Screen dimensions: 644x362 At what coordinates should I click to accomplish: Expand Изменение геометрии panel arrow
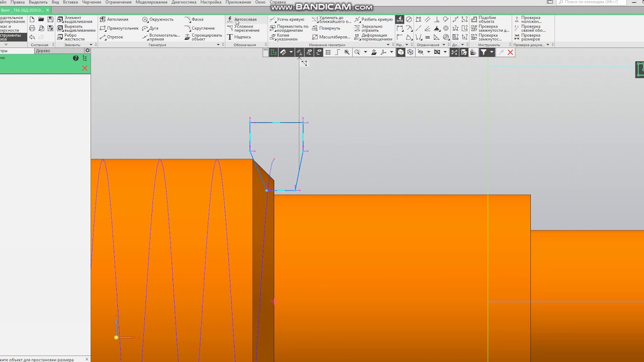coord(388,45)
